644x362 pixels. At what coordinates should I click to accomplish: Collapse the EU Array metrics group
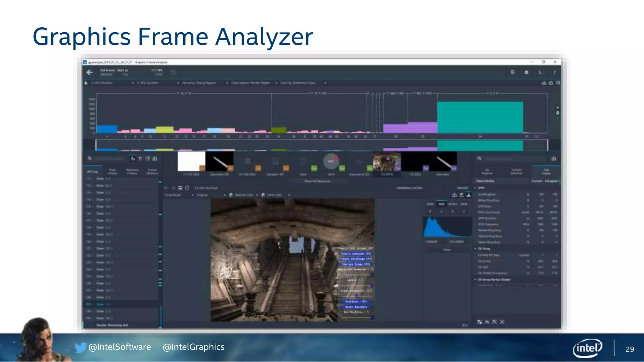(476, 249)
